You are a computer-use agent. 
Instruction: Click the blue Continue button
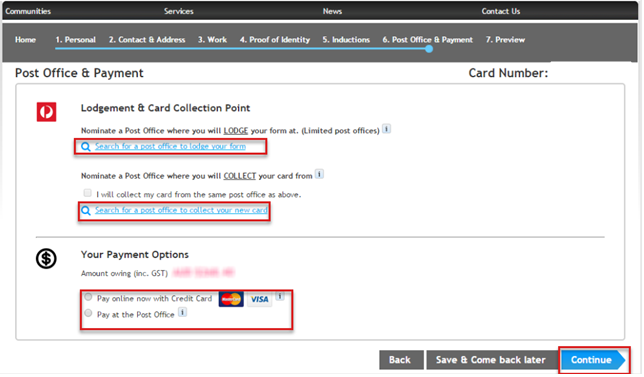tap(593, 360)
